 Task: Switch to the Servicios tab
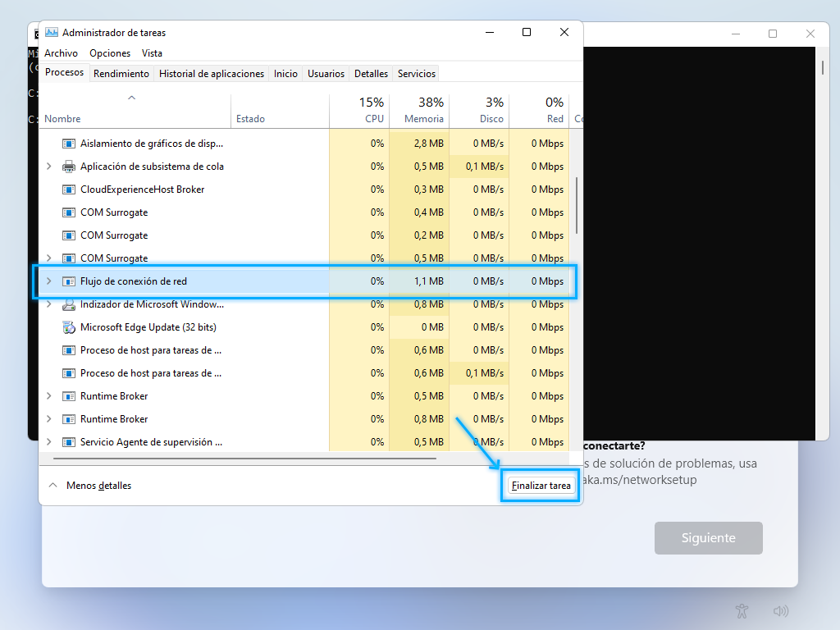[x=416, y=73]
